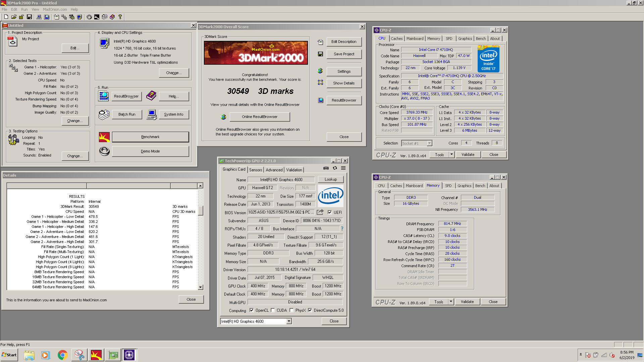Click the display settings monitor toolbar icon
644x362 pixels.
79,17
